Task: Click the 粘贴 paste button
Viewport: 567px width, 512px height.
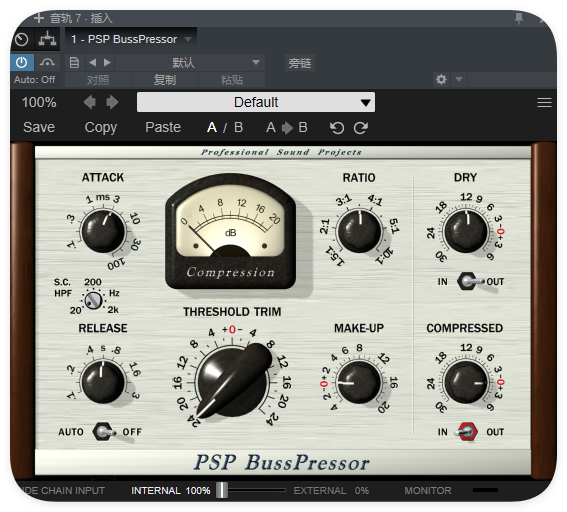Action: pyautogui.click(x=232, y=80)
